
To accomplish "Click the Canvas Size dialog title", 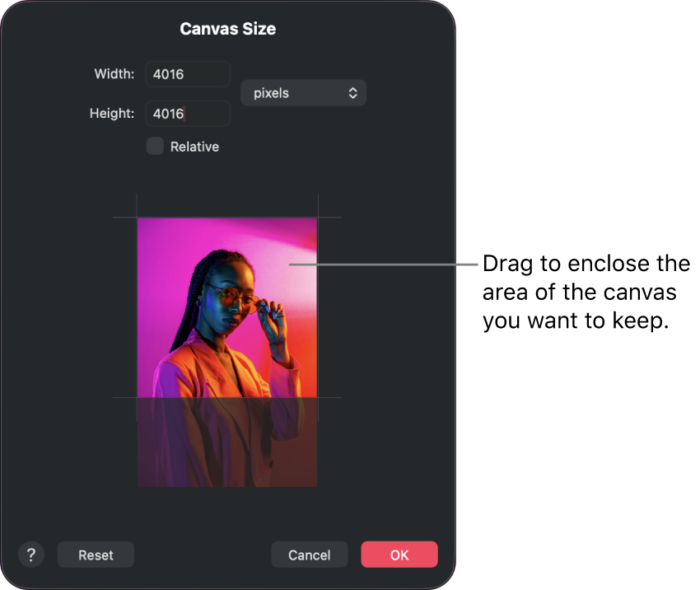I will [227, 28].
